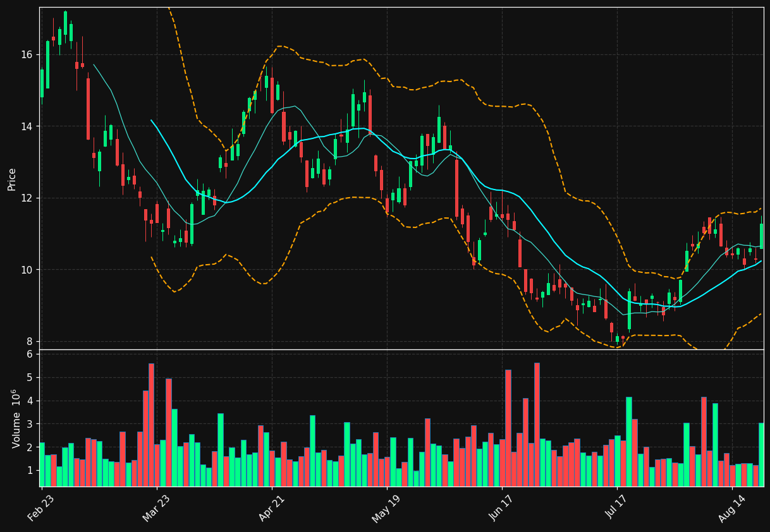Click the May 19 date label

[x=386, y=508]
